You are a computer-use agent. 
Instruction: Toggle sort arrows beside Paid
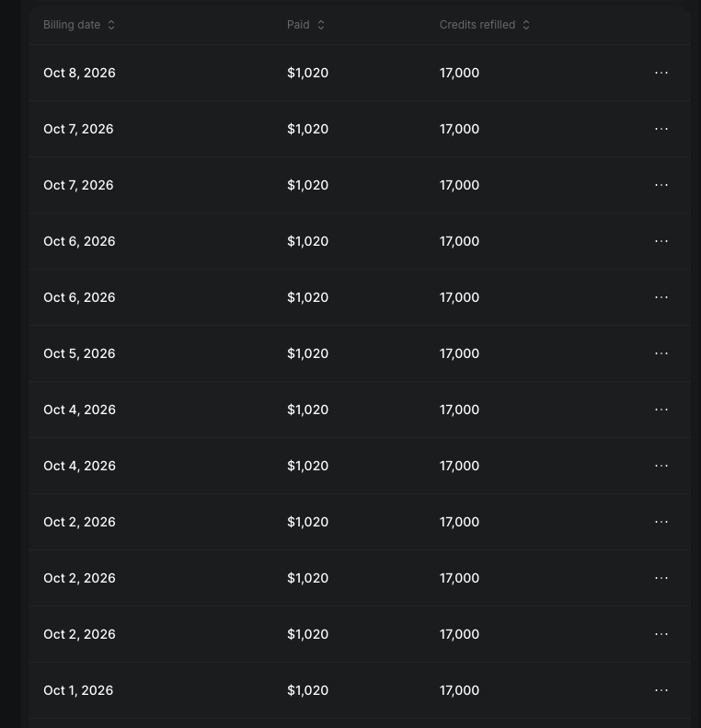point(321,25)
